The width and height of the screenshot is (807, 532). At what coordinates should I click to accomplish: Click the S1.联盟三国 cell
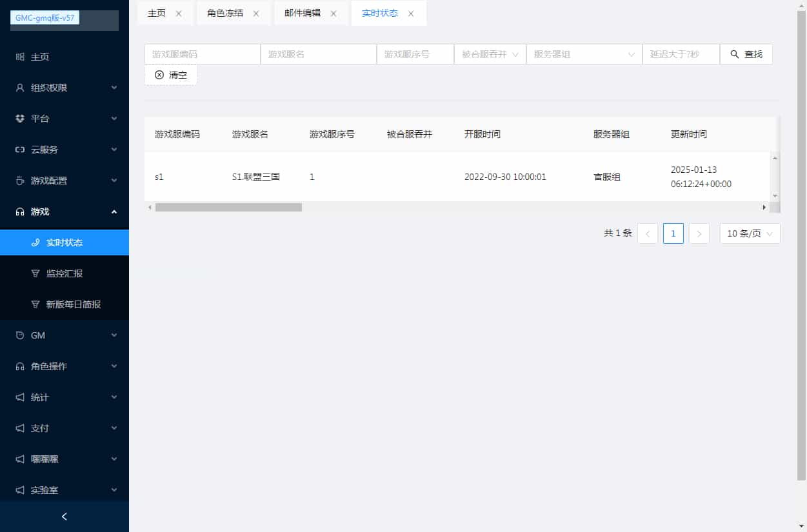pos(256,177)
